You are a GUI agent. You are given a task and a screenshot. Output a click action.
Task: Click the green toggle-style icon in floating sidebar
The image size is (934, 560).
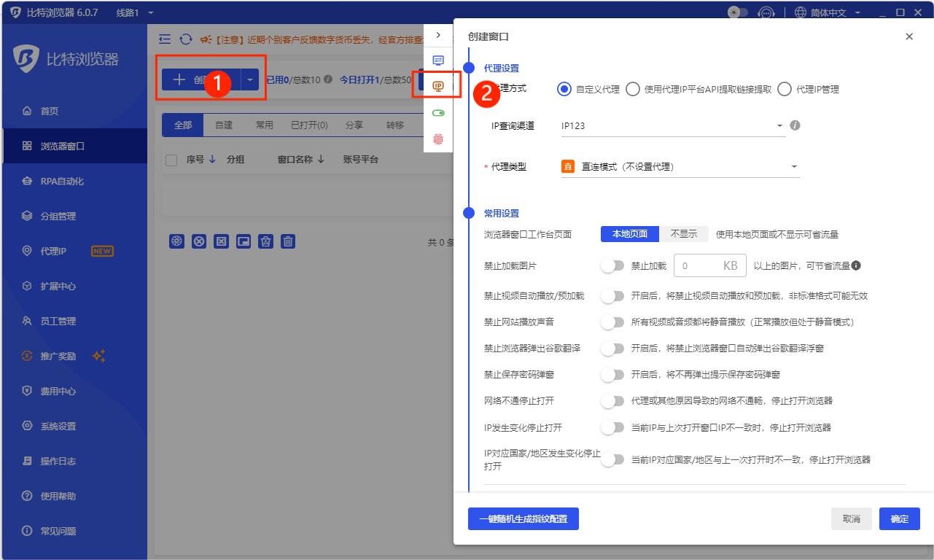(x=437, y=112)
